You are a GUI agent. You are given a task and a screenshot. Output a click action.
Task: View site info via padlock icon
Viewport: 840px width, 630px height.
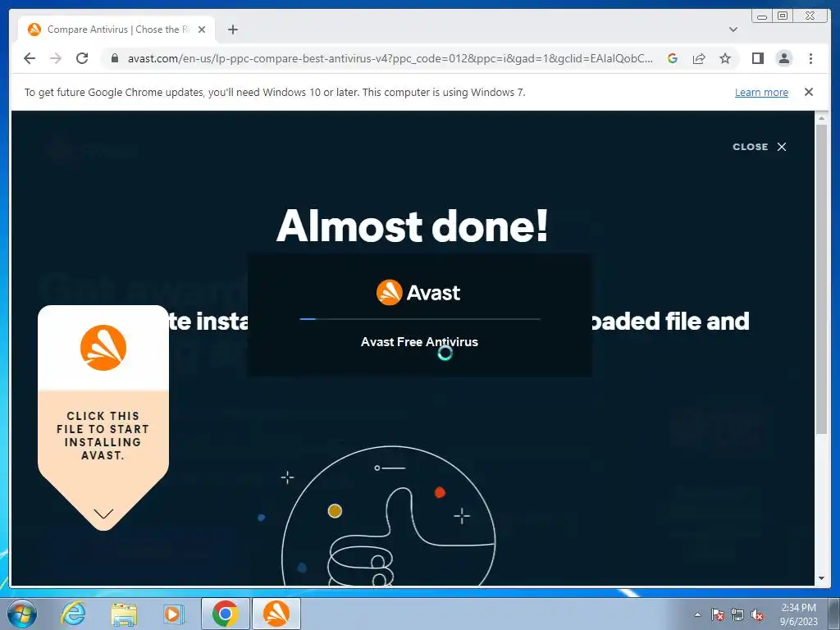click(114, 58)
